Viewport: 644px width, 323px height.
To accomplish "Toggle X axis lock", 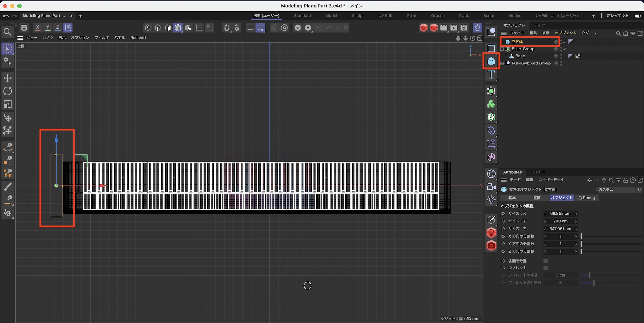I will 38,28.
